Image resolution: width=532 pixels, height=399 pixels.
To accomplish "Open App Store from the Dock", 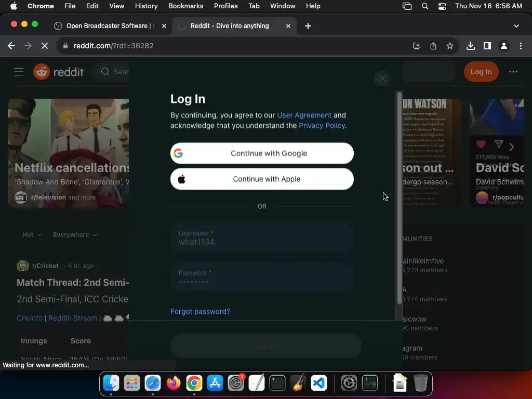I will pyautogui.click(x=215, y=383).
